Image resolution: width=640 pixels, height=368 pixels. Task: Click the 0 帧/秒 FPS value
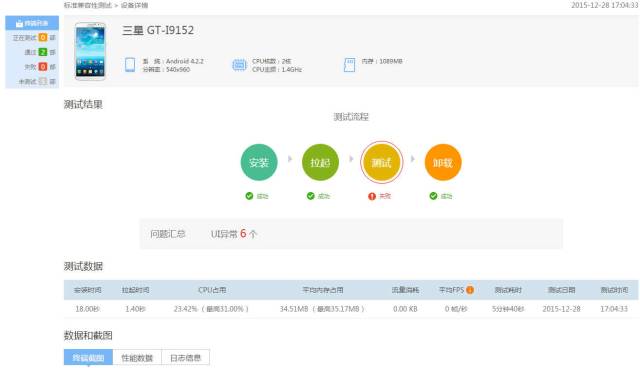pos(456,309)
